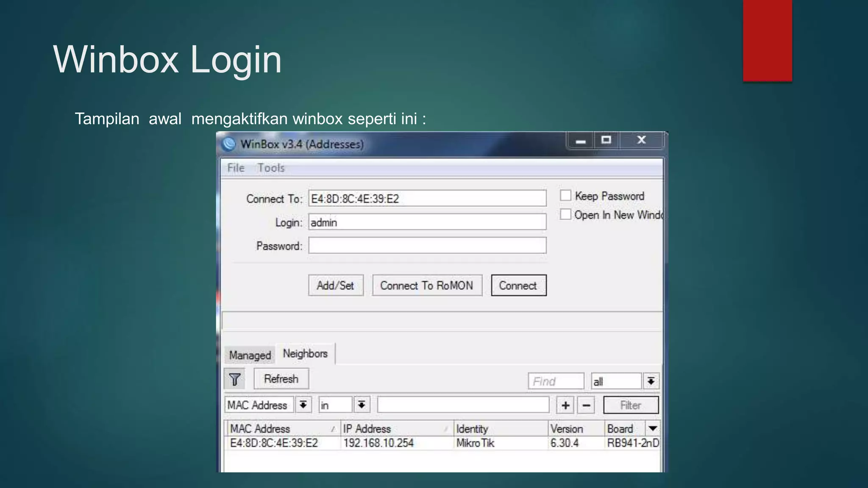Sort by MAC Address column header
Screen dimensions: 868x488
point(283,428)
